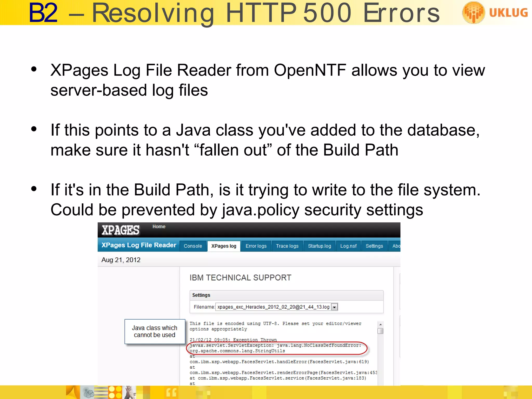Click the partially visible Abo tab
Image resolution: width=532 pixels, height=399 pixels.
click(x=395, y=246)
